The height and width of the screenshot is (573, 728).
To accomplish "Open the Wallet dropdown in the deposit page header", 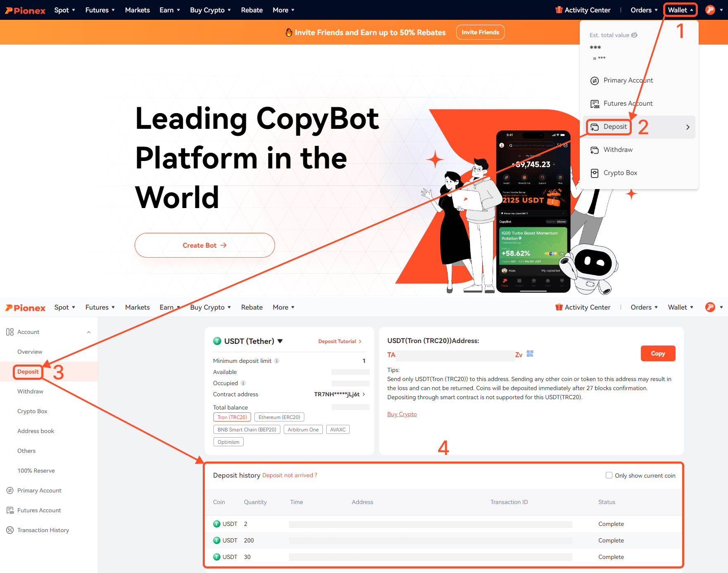I will pyautogui.click(x=681, y=307).
